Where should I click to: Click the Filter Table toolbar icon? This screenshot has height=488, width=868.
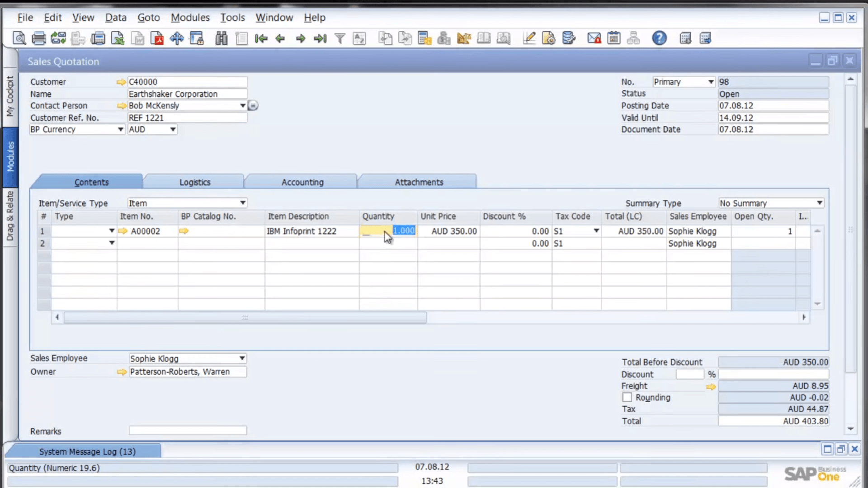(x=340, y=38)
